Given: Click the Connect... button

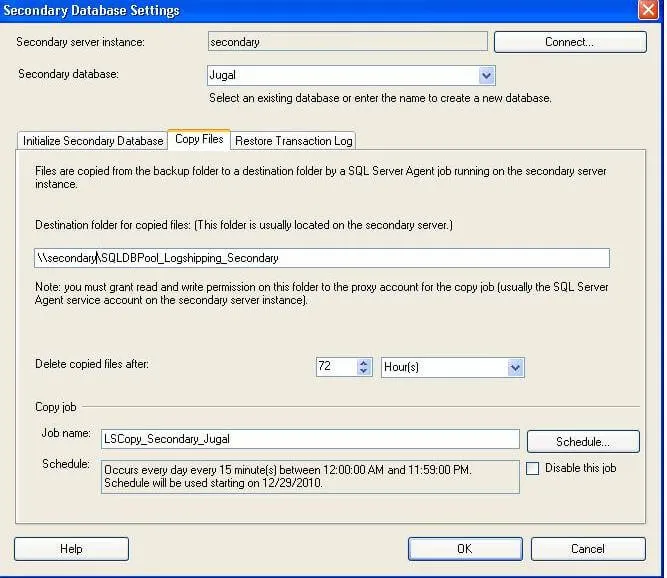Looking at the screenshot, I should (x=570, y=42).
